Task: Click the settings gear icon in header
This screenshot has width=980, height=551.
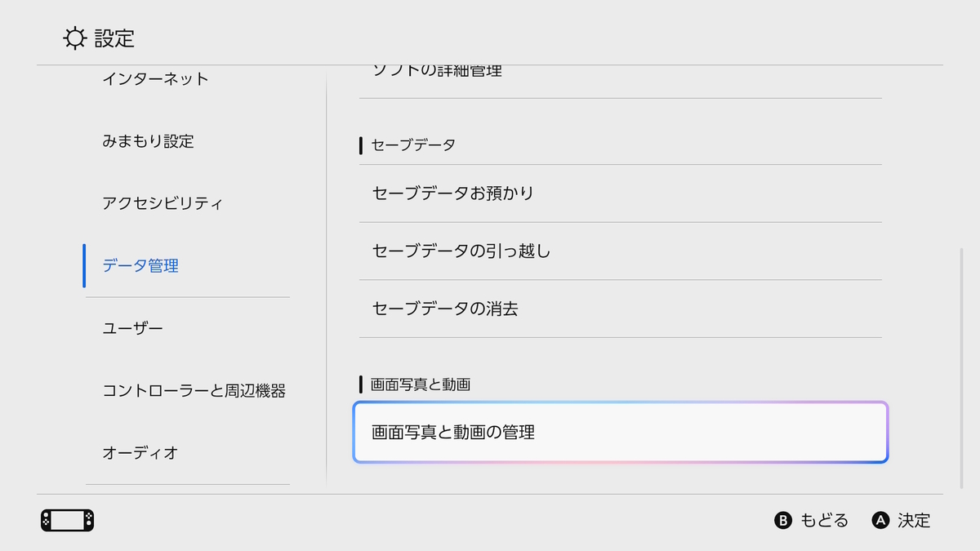Action: pos(75,38)
